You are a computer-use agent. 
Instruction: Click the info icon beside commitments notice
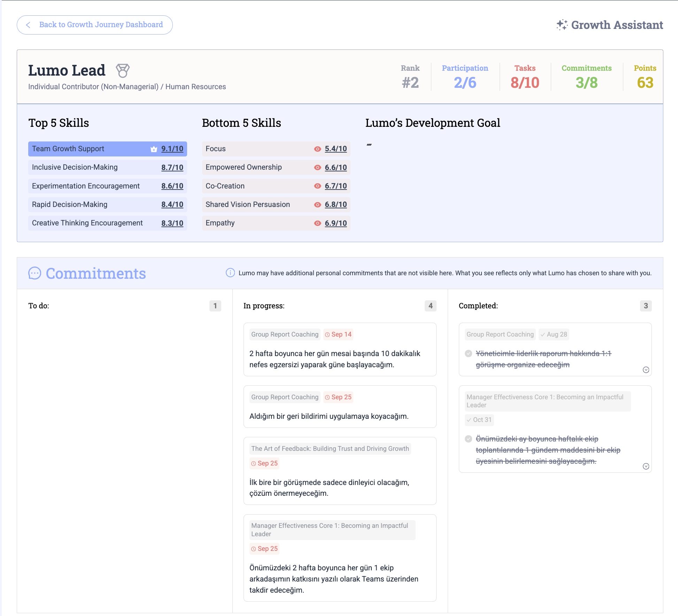pos(230,273)
